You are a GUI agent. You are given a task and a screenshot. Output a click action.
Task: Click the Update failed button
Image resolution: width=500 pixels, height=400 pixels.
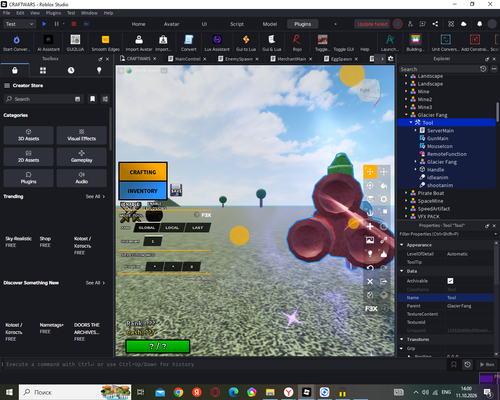[372, 24]
